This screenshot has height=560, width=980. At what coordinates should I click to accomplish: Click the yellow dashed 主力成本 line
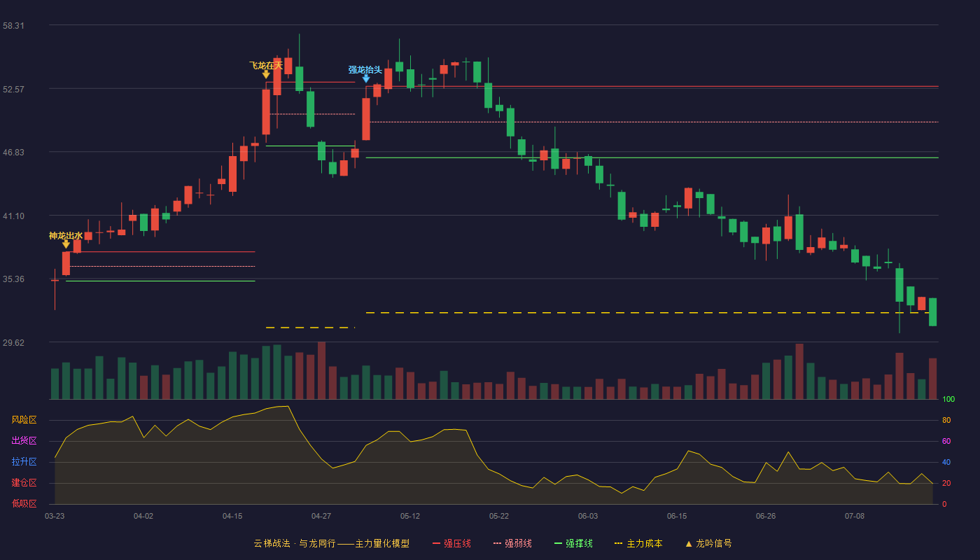647,313
